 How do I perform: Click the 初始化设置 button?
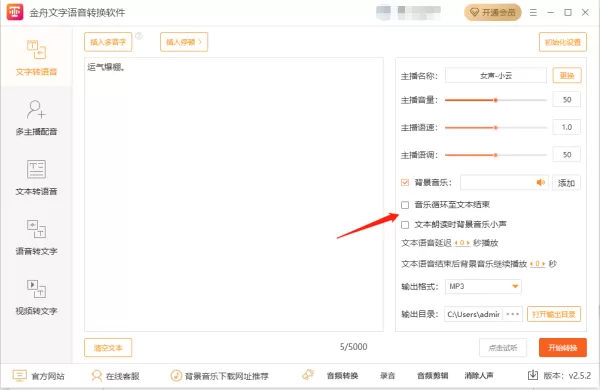(562, 42)
